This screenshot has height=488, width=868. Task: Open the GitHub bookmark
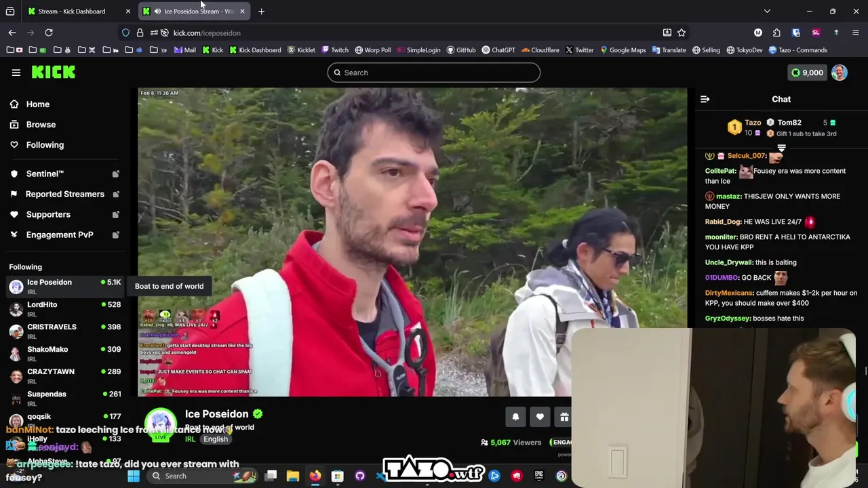(461, 50)
